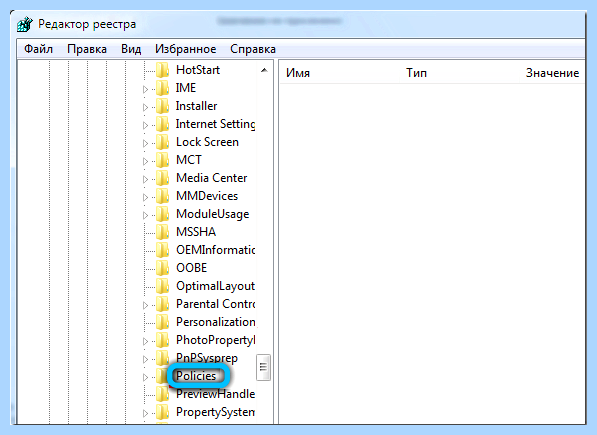Select the Installer key label
Image resolution: width=597 pixels, height=435 pixels.
pos(196,106)
